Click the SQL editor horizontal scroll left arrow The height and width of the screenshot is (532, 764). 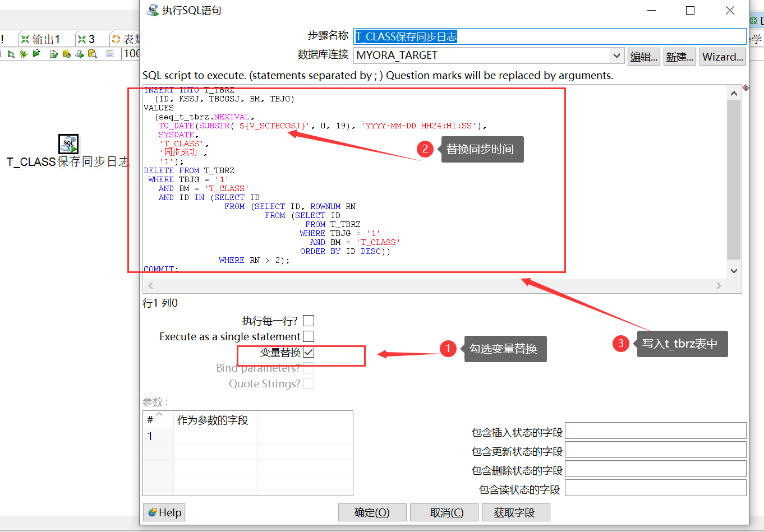pyautogui.click(x=150, y=286)
